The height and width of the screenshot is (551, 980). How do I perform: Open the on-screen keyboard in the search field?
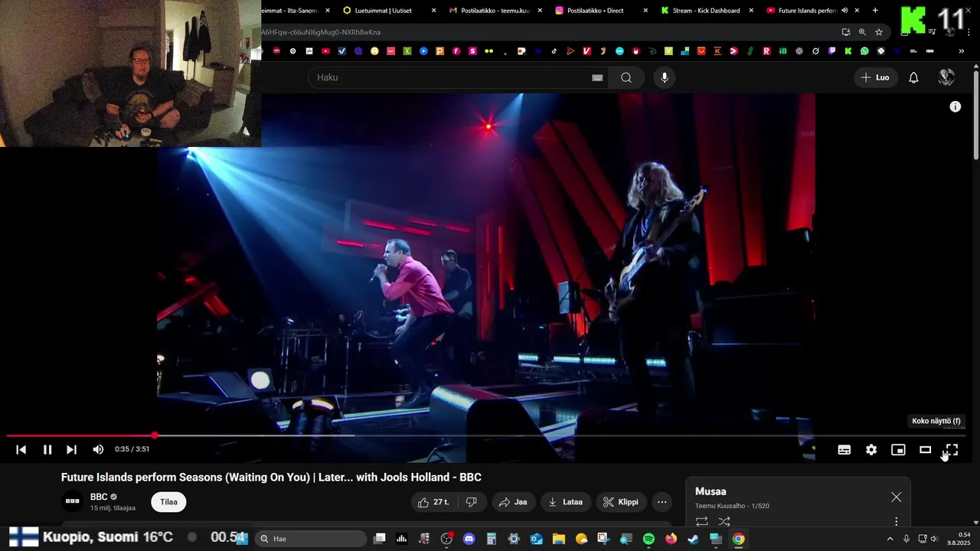click(x=597, y=77)
